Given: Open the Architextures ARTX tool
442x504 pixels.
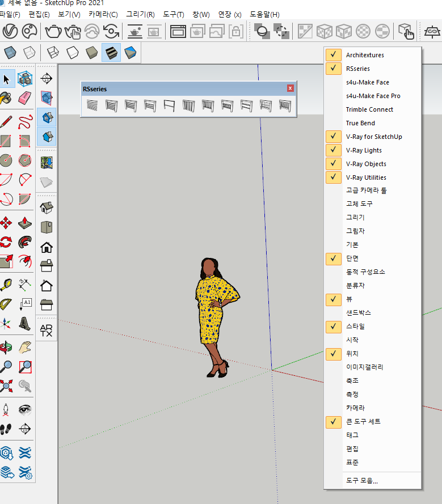Looking at the screenshot, I should point(47,331).
